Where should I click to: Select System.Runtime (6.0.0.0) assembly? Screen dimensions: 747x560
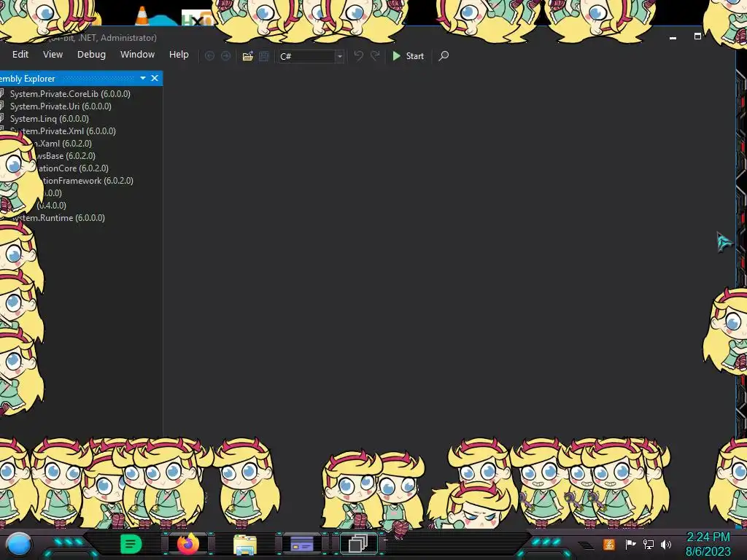(x=57, y=217)
